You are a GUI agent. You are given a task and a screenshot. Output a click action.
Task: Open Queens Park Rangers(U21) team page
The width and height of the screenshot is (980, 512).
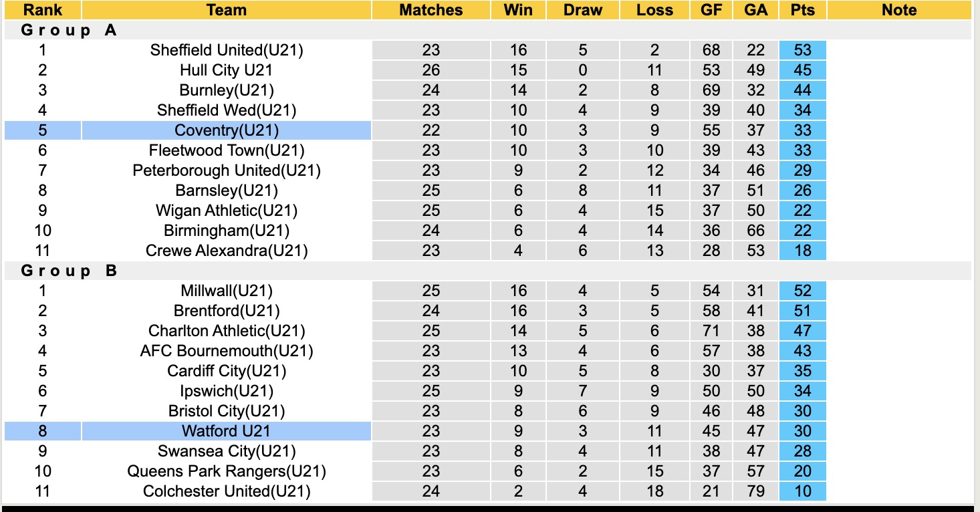pos(227,471)
